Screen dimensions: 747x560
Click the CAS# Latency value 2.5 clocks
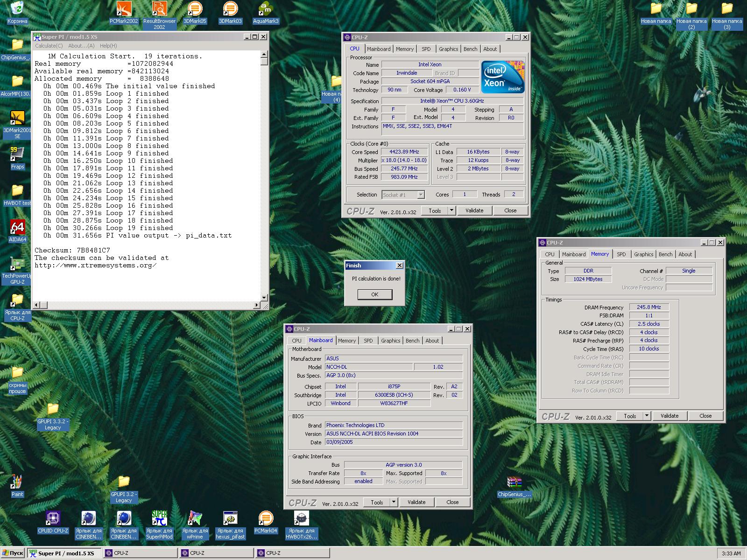[x=649, y=324]
